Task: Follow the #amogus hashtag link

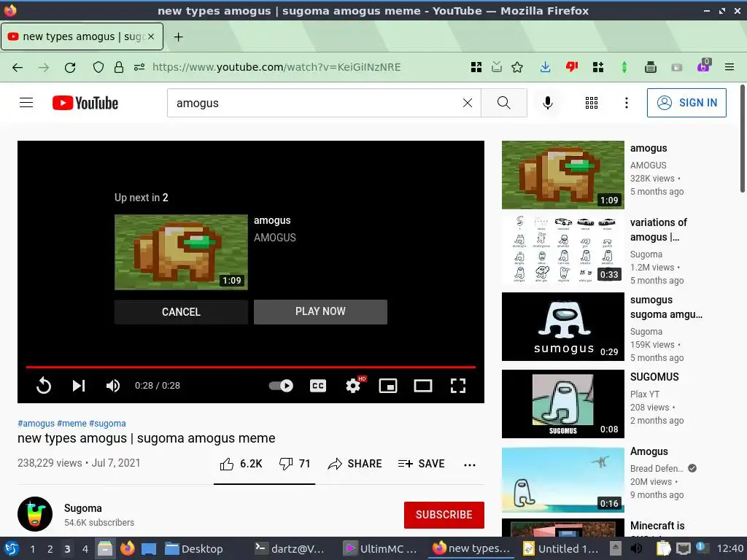Action: point(36,424)
